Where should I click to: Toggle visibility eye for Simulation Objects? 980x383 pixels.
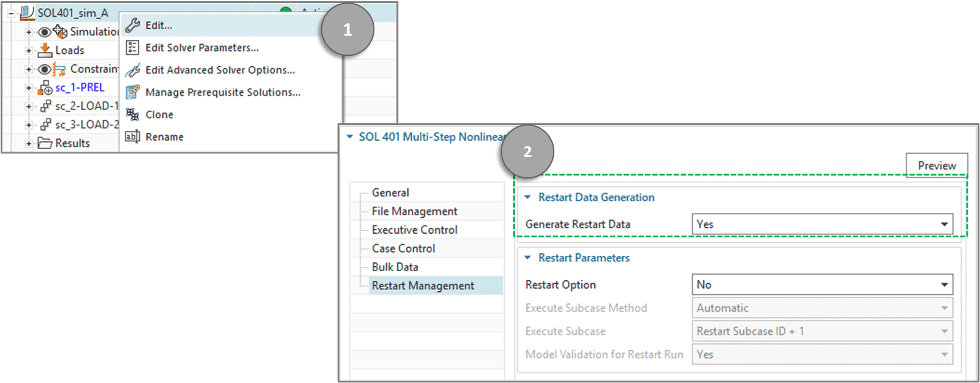(x=44, y=32)
